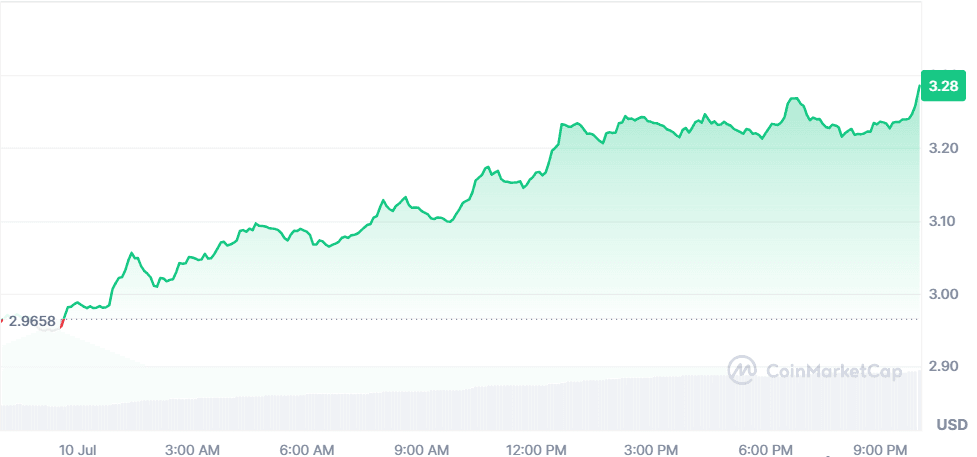Click the CoinMarketCap watermark text

[833, 371]
